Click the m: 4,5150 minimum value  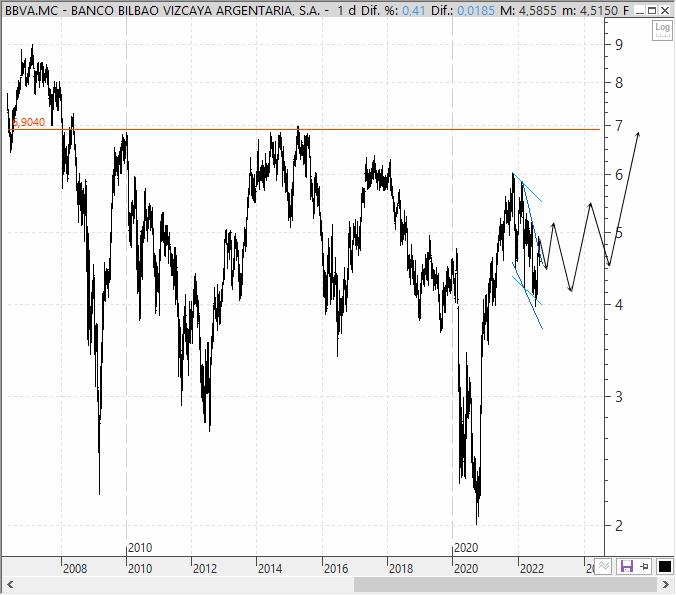coord(591,10)
